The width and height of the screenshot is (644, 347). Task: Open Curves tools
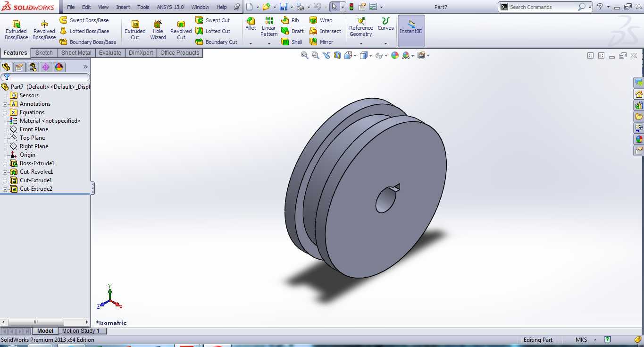[x=385, y=24]
